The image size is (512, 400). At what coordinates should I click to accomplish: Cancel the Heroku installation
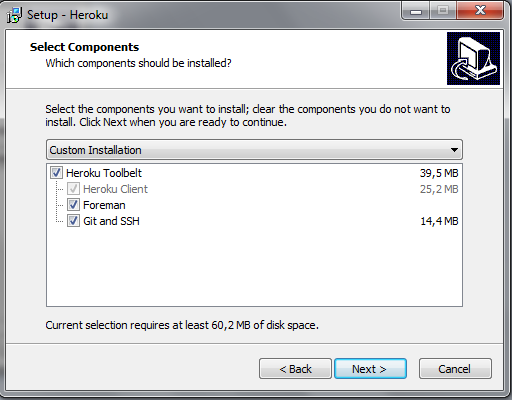(455, 369)
